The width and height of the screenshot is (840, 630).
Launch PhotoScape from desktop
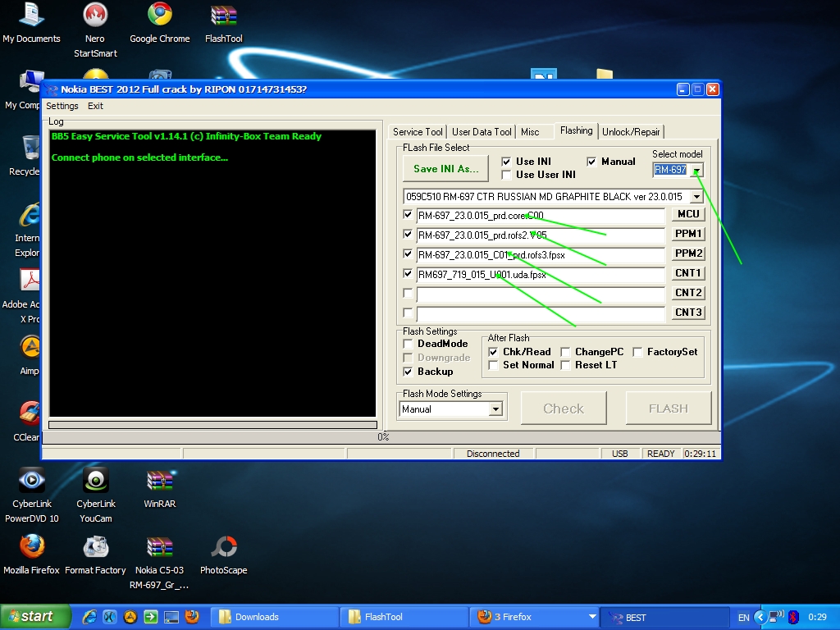pyautogui.click(x=224, y=555)
